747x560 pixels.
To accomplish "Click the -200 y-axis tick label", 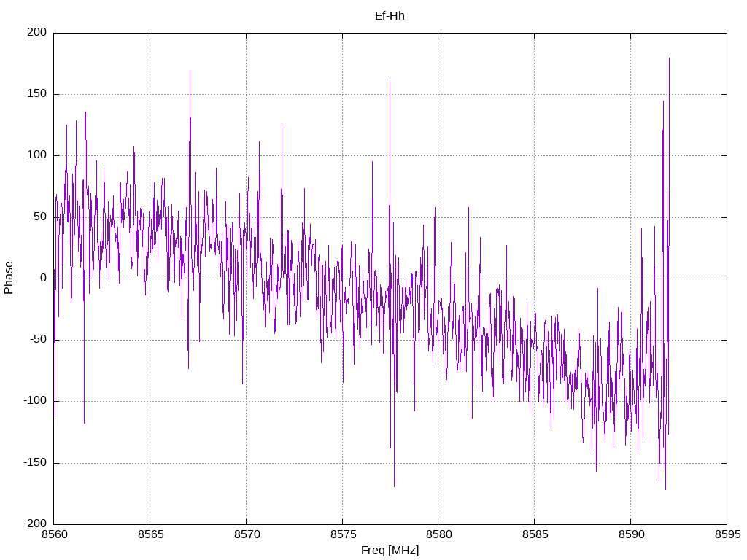I will (x=35, y=524).
